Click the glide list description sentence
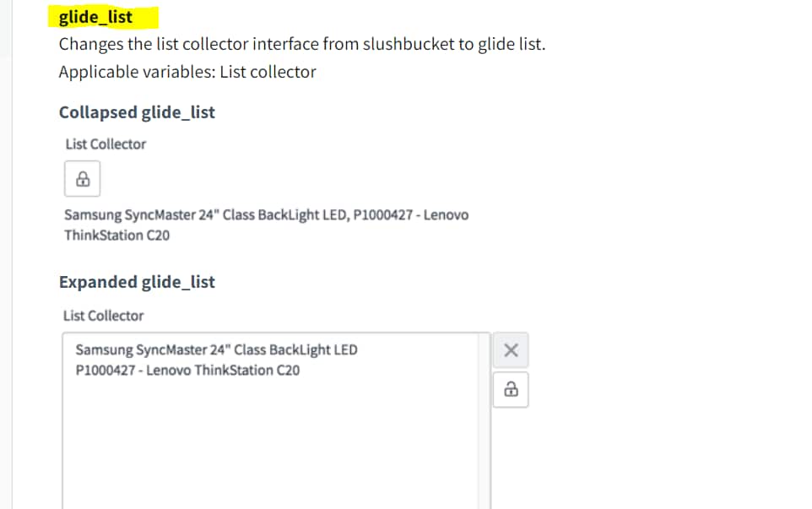The width and height of the screenshot is (812, 509). coord(302,44)
